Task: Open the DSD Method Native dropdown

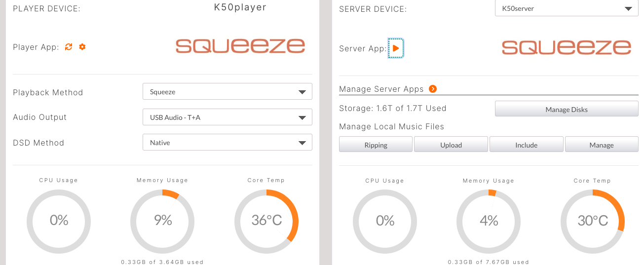Action: click(x=227, y=143)
